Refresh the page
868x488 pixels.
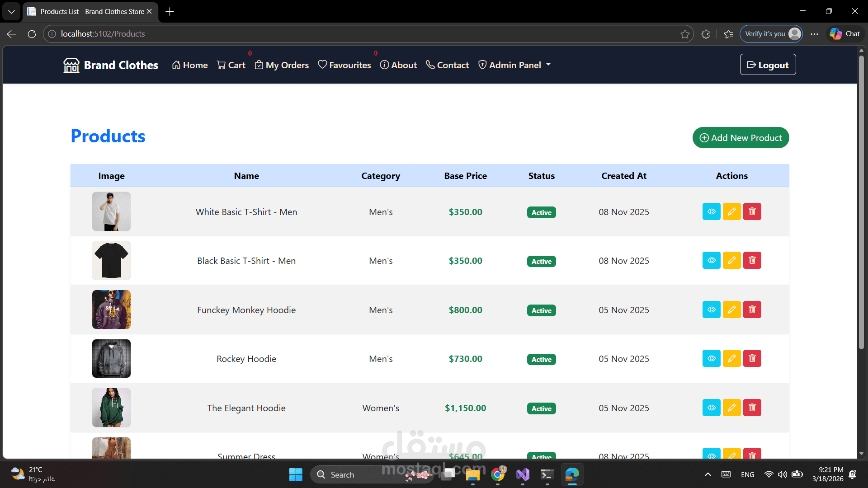pos(32,34)
